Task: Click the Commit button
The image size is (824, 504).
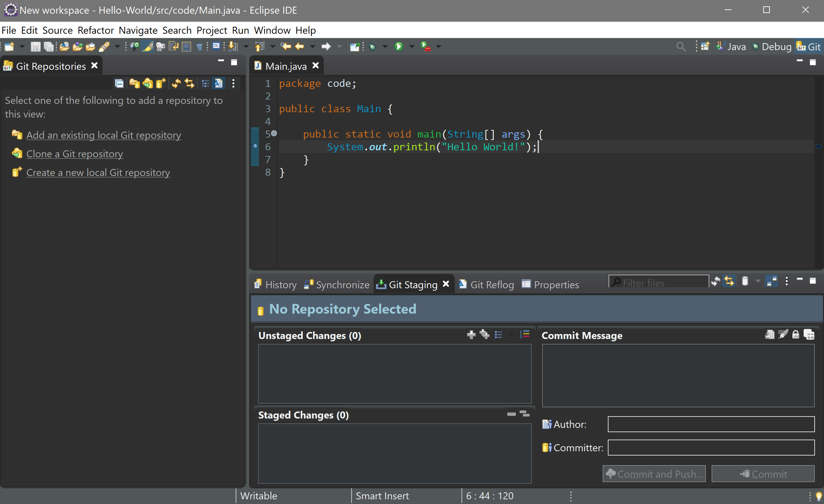Action: point(763,474)
